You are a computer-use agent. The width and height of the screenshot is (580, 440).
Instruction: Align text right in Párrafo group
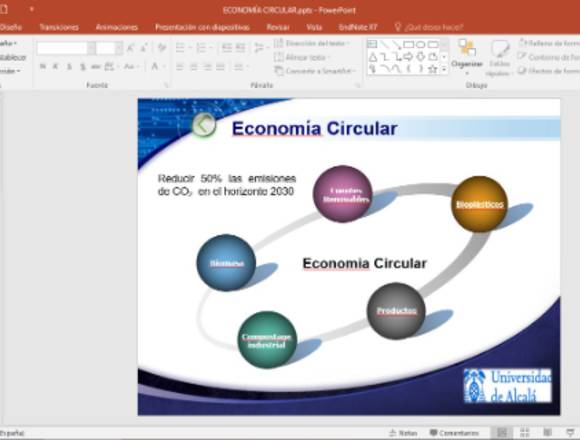tap(207, 67)
